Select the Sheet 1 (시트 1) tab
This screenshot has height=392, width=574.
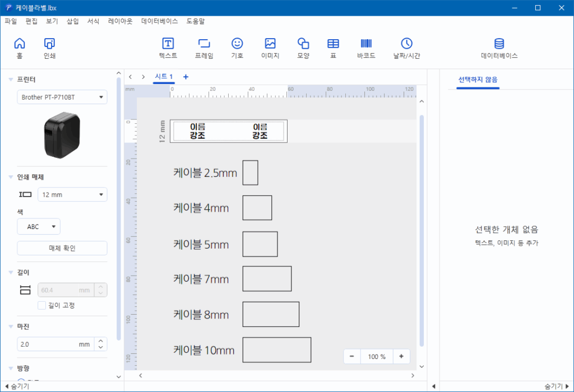tap(164, 77)
